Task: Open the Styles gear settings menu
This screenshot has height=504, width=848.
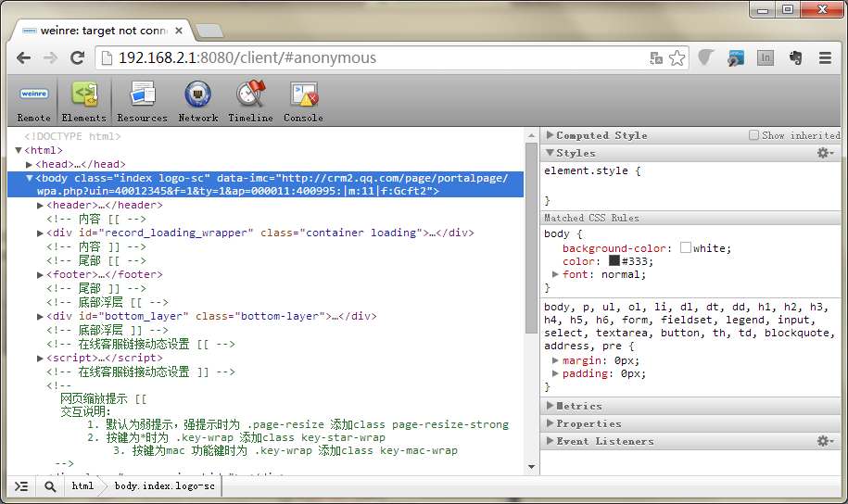Action: 824,153
